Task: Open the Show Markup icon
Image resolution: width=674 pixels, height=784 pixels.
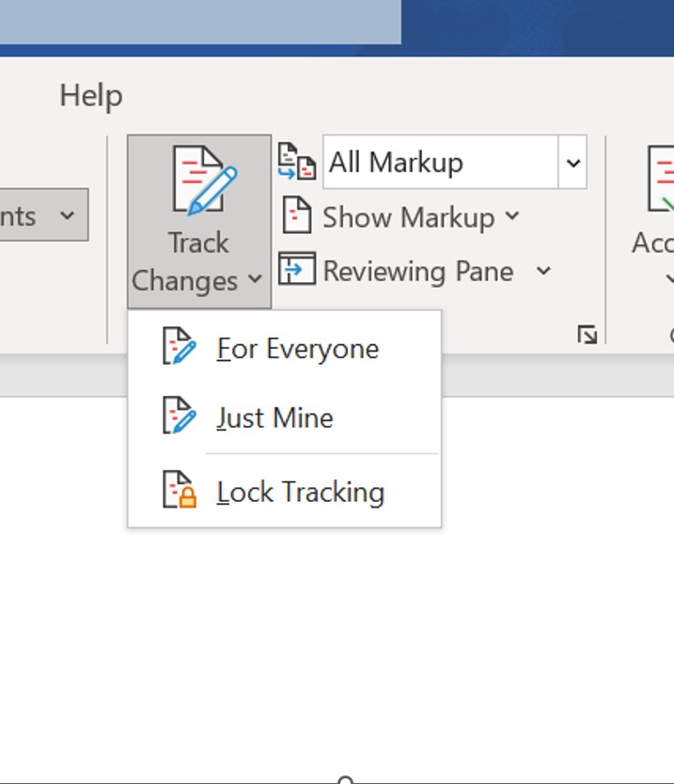Action: pos(296,216)
